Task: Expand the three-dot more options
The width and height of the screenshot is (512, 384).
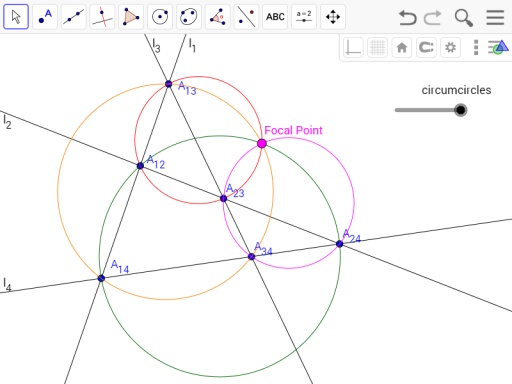Action: tap(476, 47)
